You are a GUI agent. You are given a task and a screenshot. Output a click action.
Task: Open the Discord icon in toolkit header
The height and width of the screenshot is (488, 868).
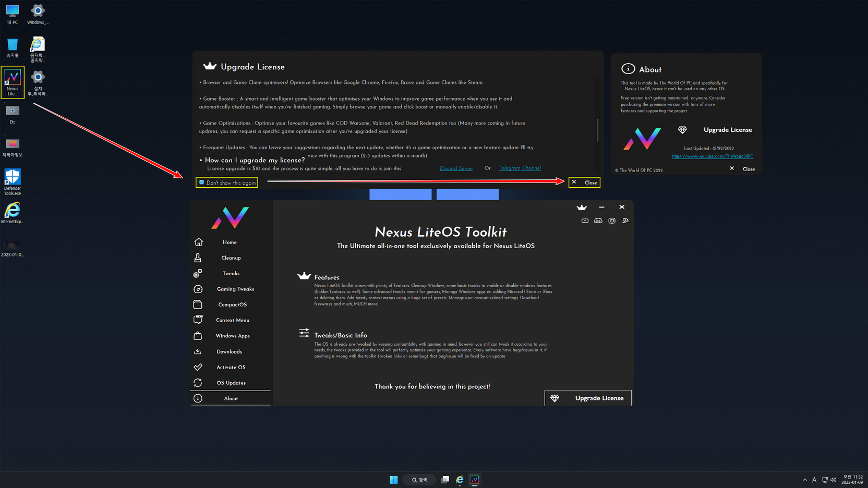(x=598, y=221)
